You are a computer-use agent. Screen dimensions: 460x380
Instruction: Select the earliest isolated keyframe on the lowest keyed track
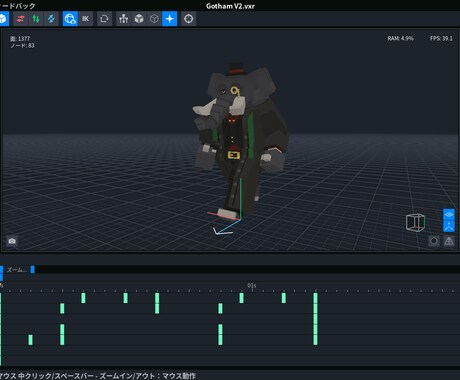coord(31,340)
